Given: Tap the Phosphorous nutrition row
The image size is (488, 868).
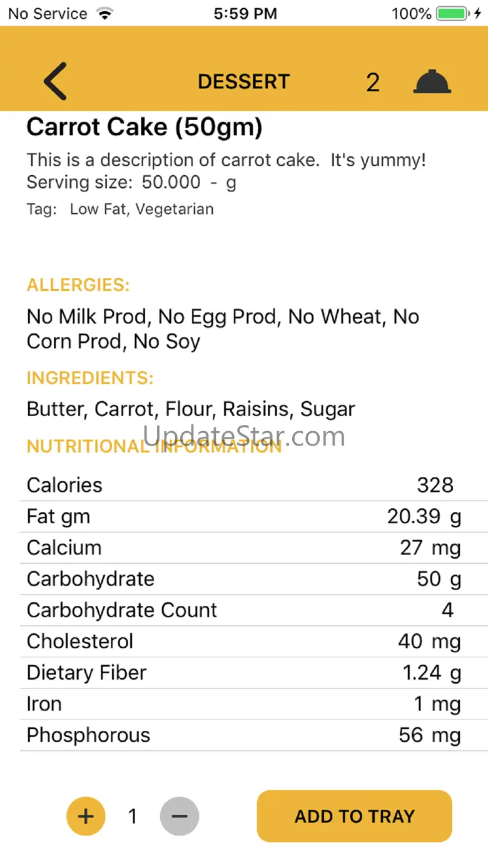Looking at the screenshot, I should pos(244,735).
